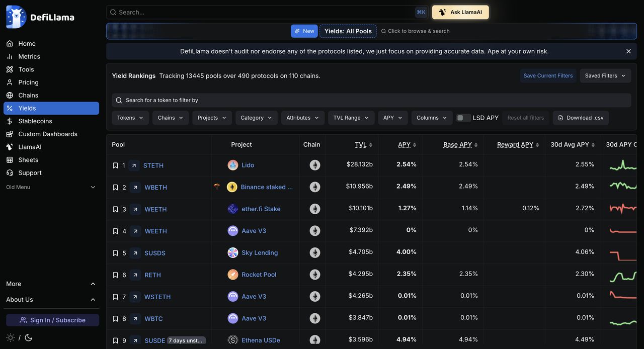
Task: Open Metrics in sidebar
Action: (x=51, y=56)
